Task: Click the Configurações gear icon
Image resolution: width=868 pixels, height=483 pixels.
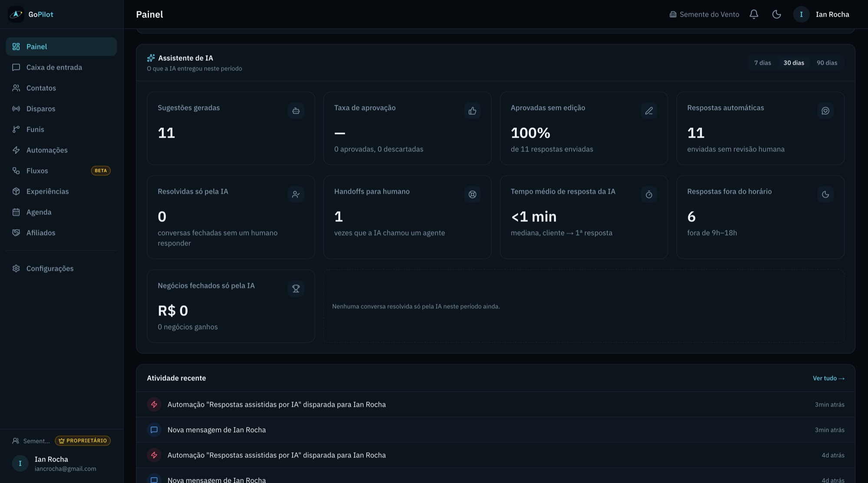Action: tap(16, 268)
